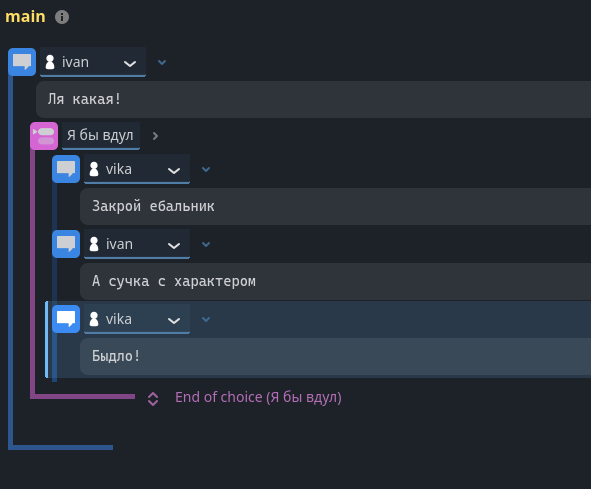Expand the choice event options arrow
Screen dimensions: 591x489
click(x=155, y=136)
